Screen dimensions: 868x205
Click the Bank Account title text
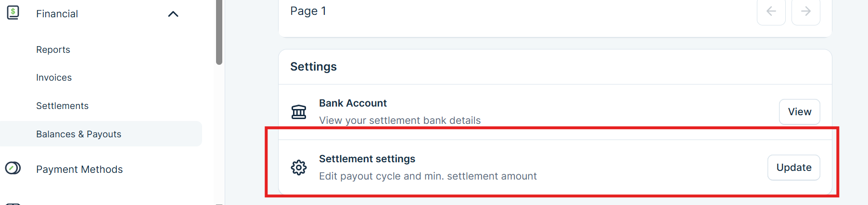coord(353,103)
